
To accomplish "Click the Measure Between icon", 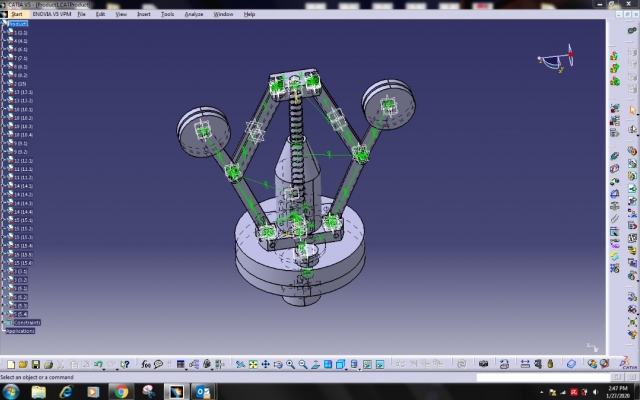I will click(x=525, y=364).
